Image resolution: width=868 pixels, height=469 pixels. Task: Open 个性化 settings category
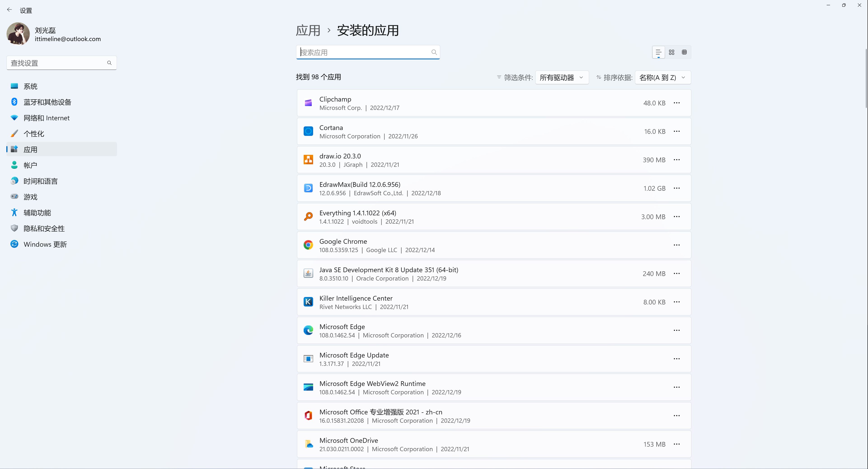[x=62, y=134]
